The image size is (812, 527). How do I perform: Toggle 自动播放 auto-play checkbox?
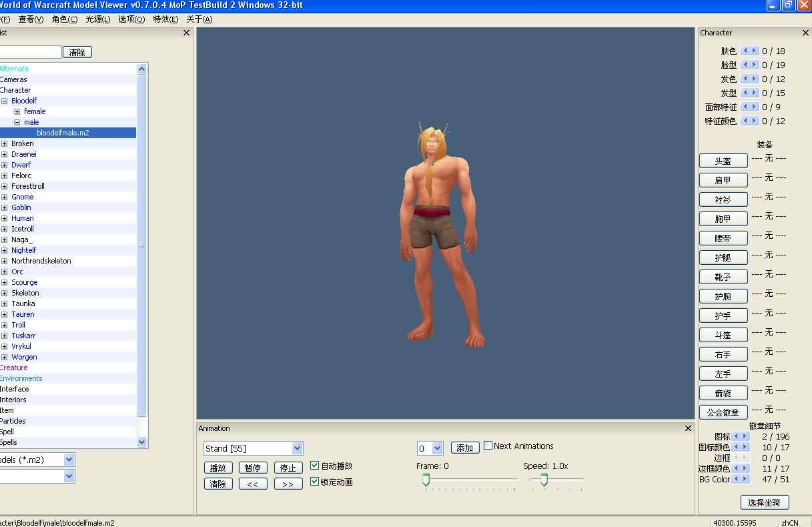pos(315,466)
